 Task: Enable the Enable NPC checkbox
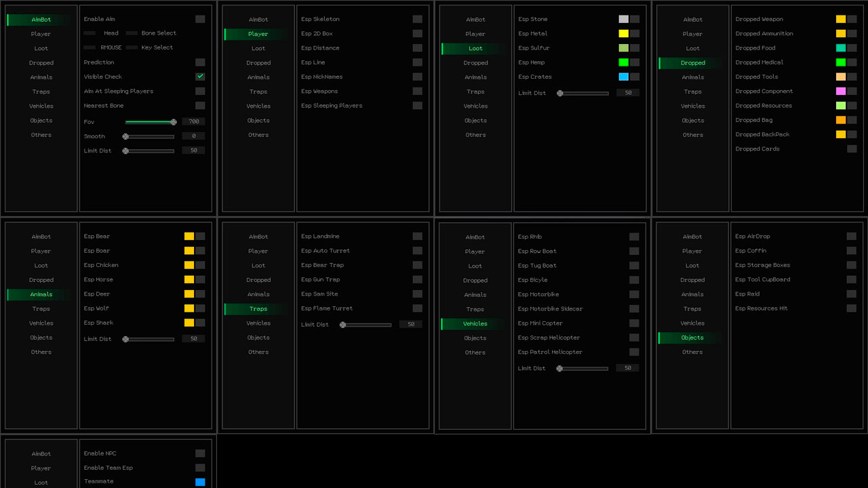200,453
